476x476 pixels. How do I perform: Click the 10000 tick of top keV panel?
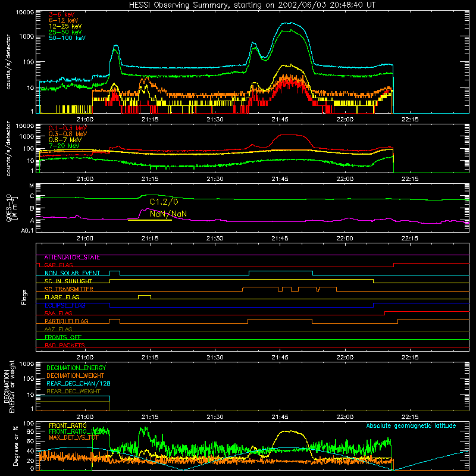tap(25, 12)
